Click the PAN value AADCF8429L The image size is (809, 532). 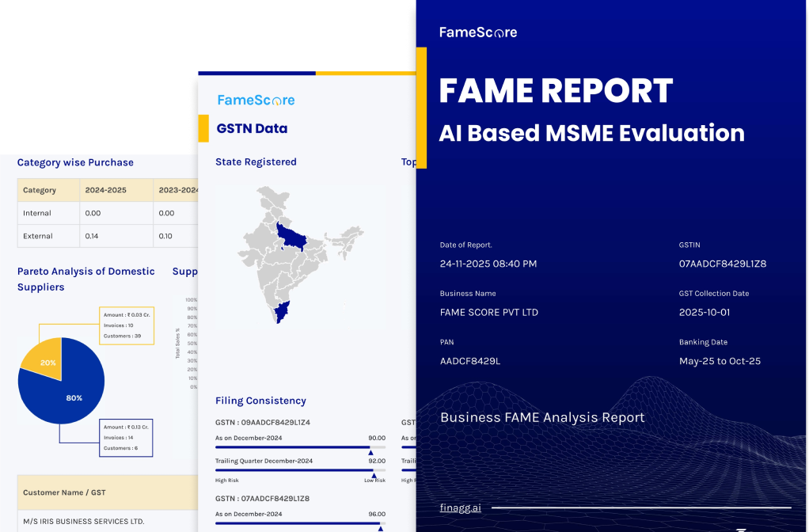pos(470,361)
